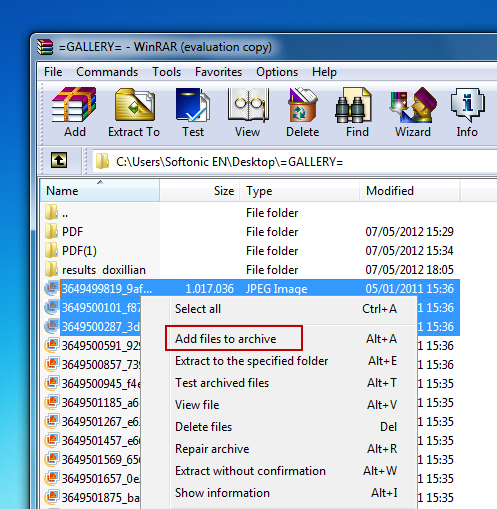Click size value 1.017.036

pos(209,289)
